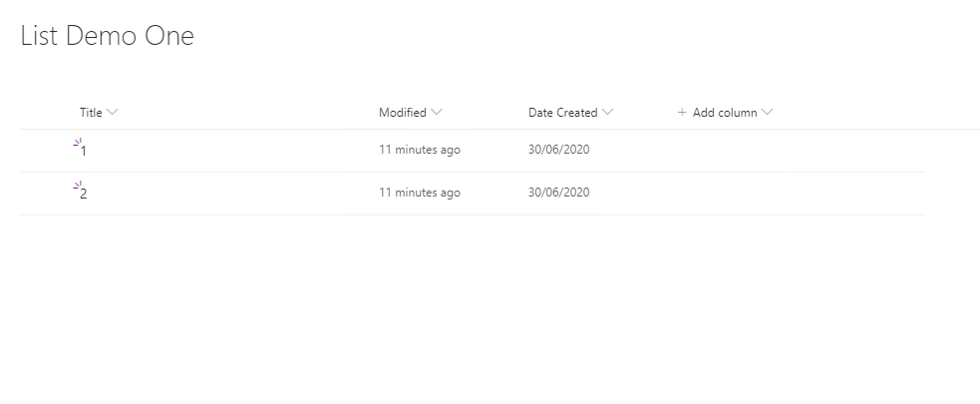Select the Title column header label
Image resolution: width=980 pixels, height=404 pixels.
[91, 113]
